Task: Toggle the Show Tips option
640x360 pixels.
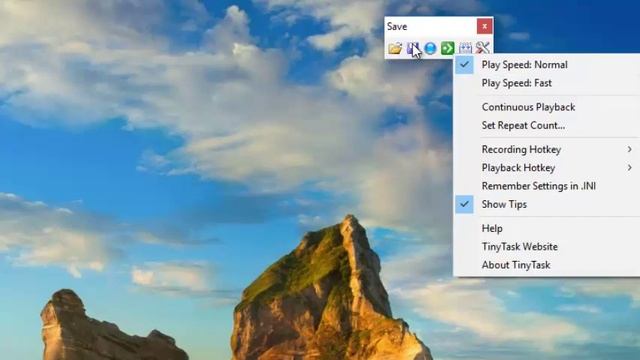Action: [547, 204]
